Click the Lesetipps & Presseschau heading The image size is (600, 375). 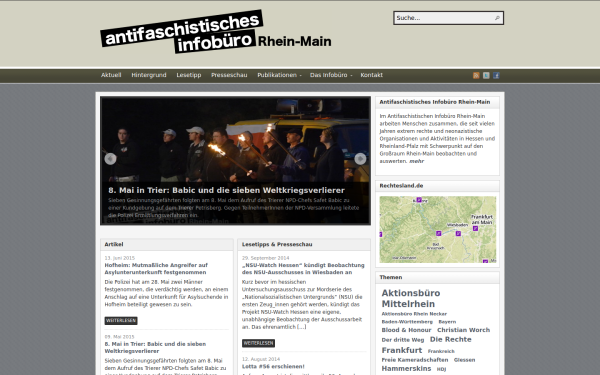pos(277,244)
